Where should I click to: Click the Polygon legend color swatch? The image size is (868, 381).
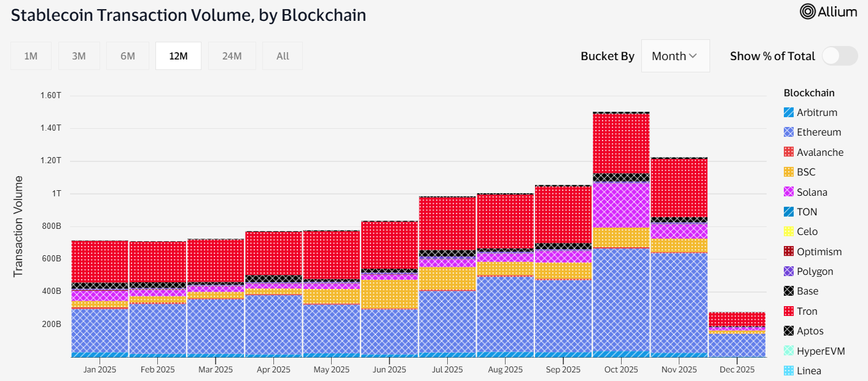[x=789, y=271]
